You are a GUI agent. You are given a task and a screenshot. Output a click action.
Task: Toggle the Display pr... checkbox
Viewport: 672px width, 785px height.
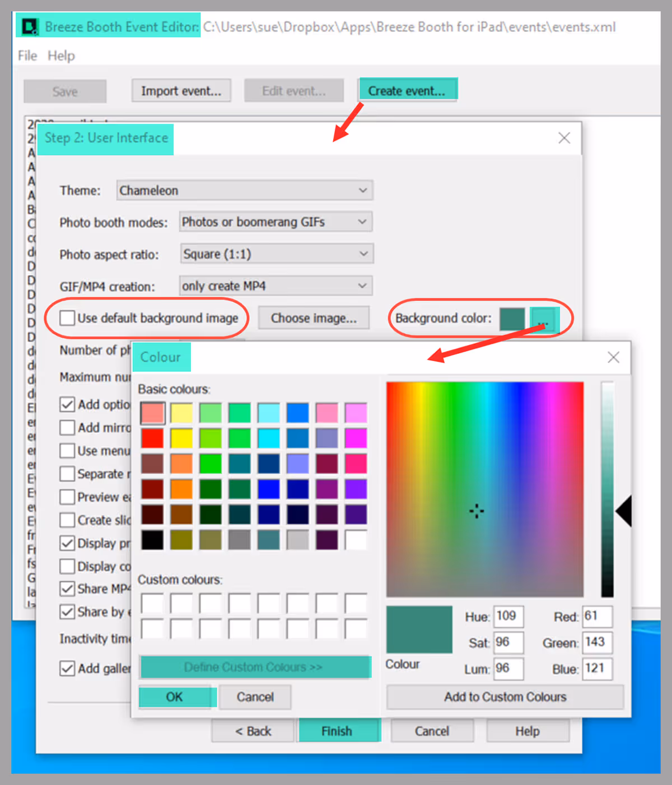point(67,543)
